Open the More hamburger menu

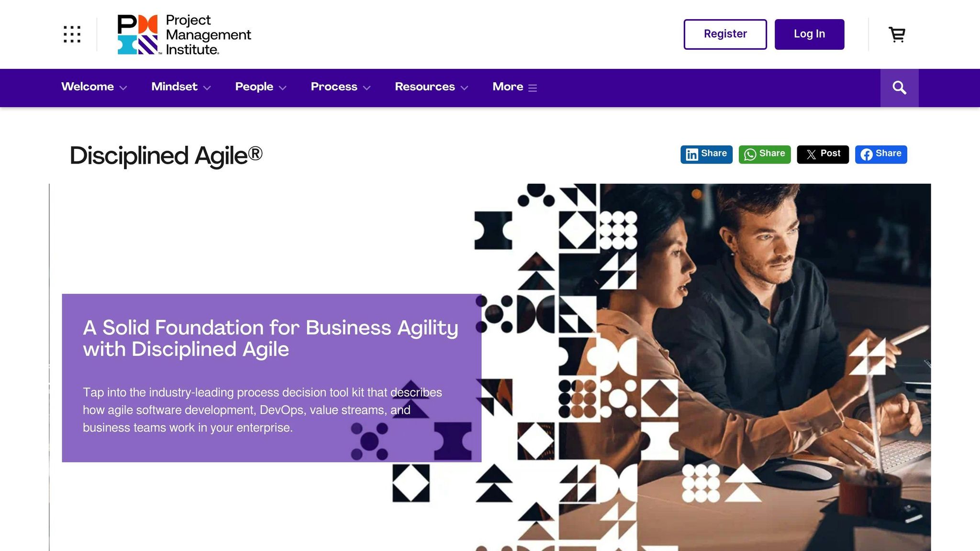[533, 88]
